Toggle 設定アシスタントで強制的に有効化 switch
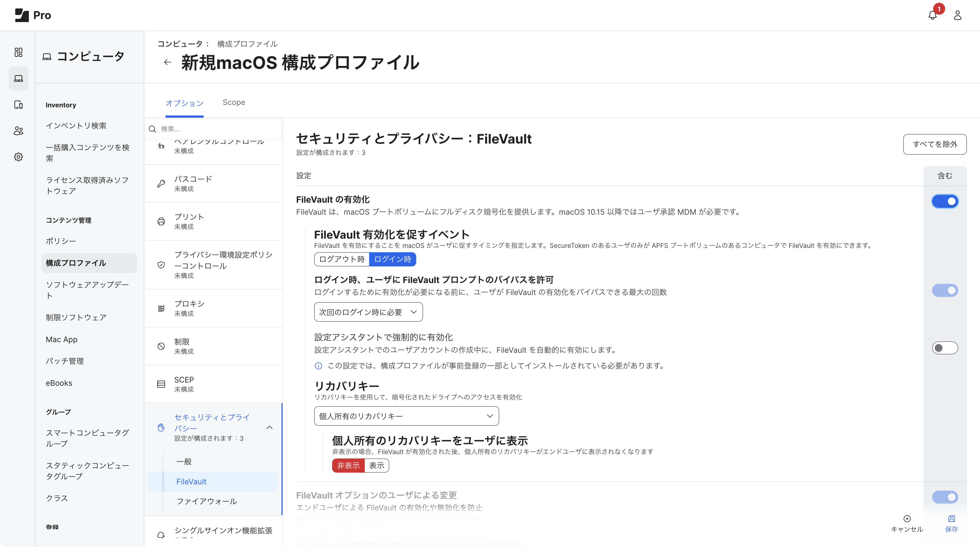980x547 pixels. tap(945, 348)
